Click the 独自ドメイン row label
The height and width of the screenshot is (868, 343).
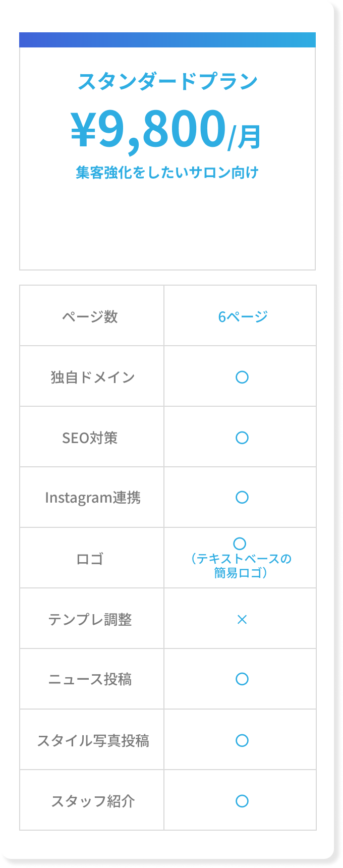[93, 377]
